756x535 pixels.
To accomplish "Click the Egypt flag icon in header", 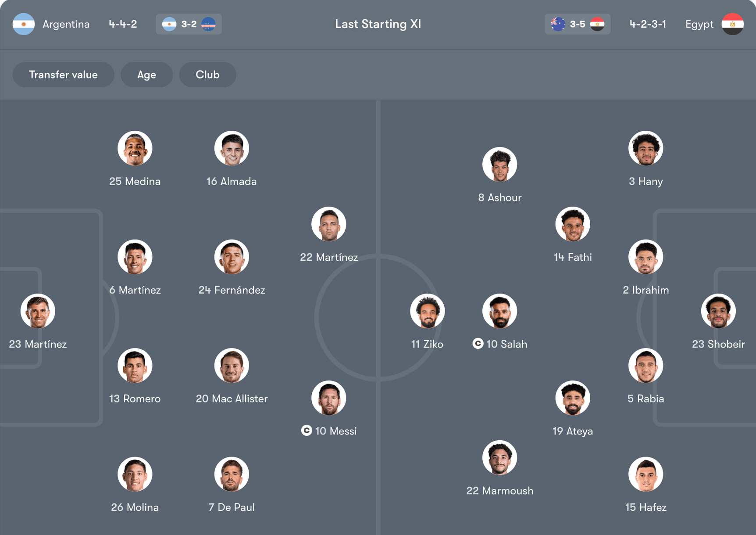I will (732, 24).
